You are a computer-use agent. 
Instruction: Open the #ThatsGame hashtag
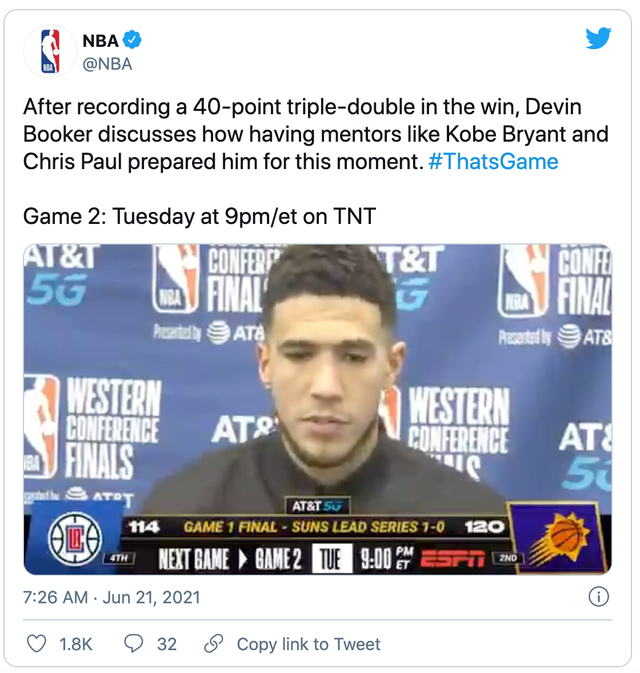coord(493,162)
